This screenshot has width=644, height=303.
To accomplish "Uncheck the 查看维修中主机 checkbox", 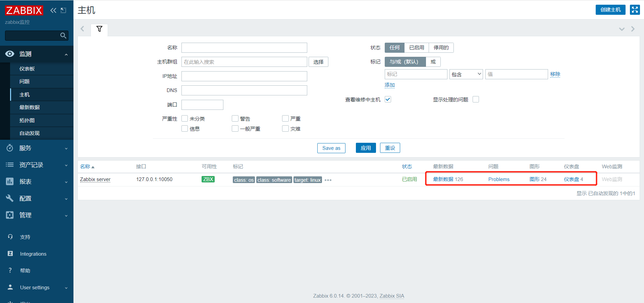I will coord(388,99).
